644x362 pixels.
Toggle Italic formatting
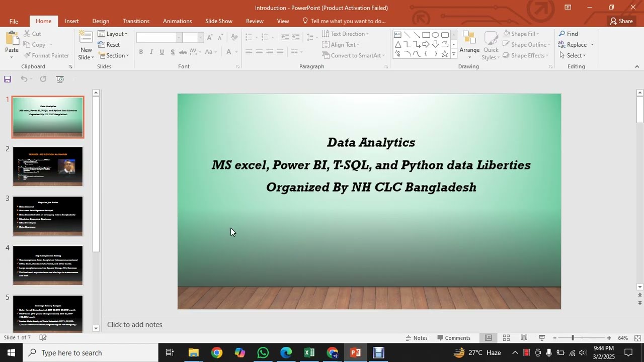(x=151, y=52)
